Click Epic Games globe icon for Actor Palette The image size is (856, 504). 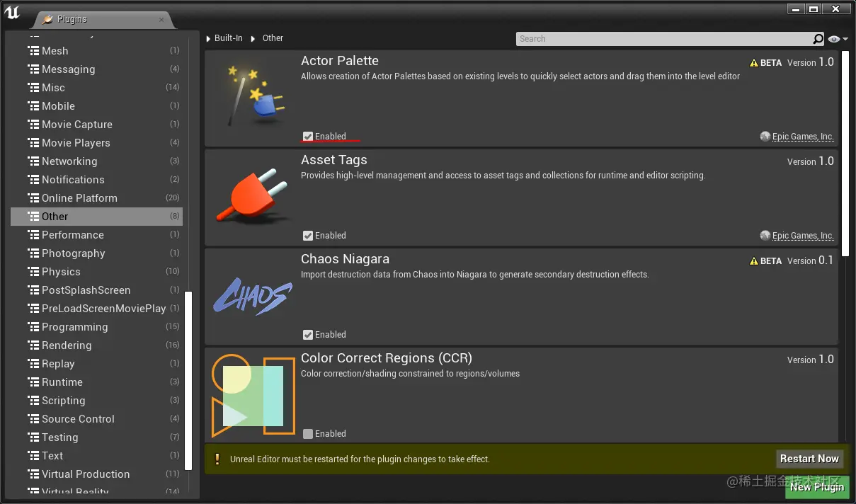[x=765, y=137]
